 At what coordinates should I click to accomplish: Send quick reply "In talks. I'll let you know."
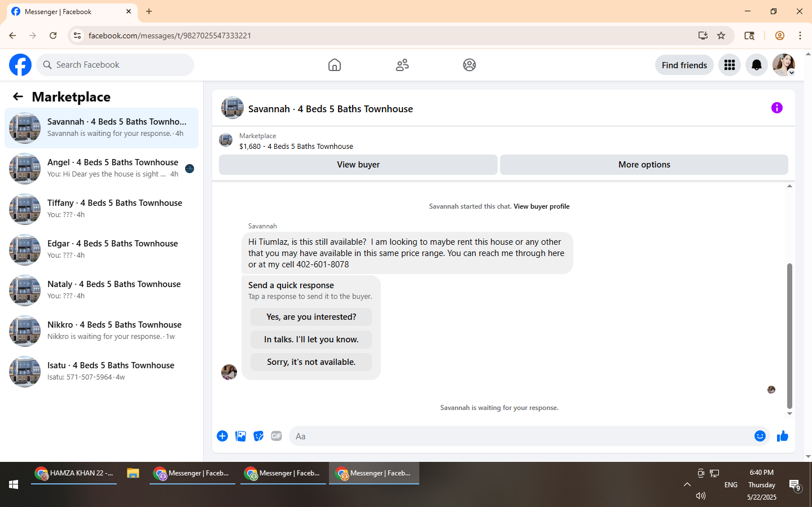click(311, 340)
